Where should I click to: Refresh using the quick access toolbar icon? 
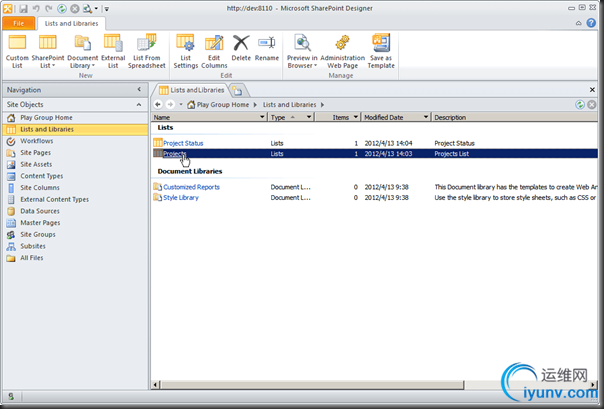[62, 8]
